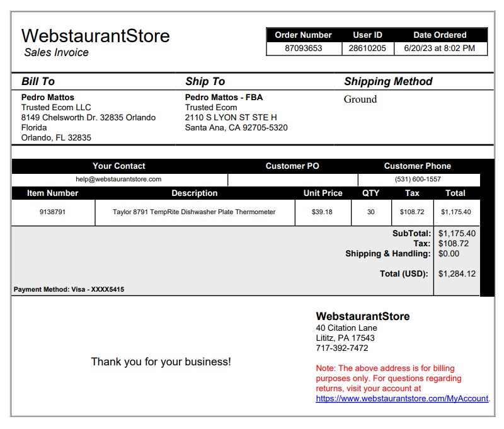This screenshot has height=429, width=504.
Task: Select the 8149 Chelsworth Dr. address line
Action: pyautogui.click(x=88, y=117)
